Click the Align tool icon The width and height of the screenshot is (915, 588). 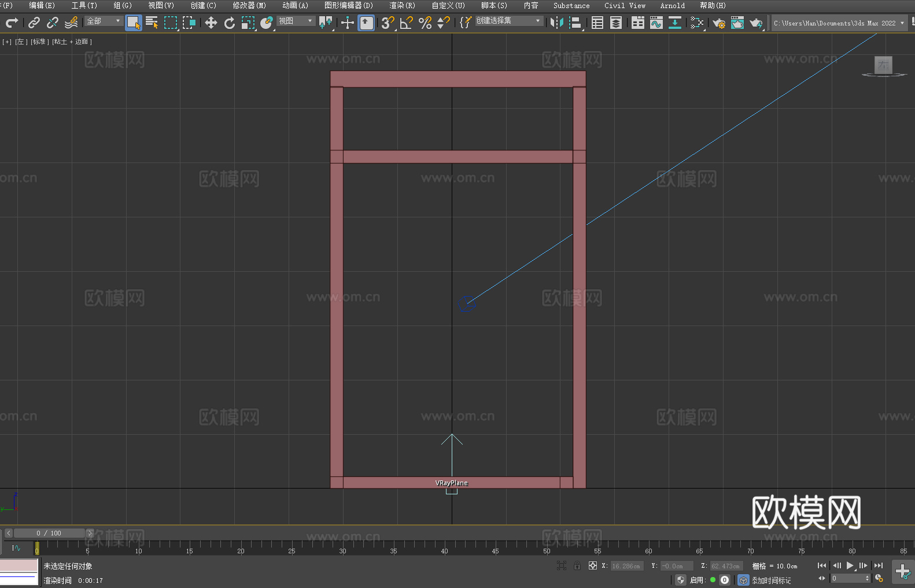point(575,23)
